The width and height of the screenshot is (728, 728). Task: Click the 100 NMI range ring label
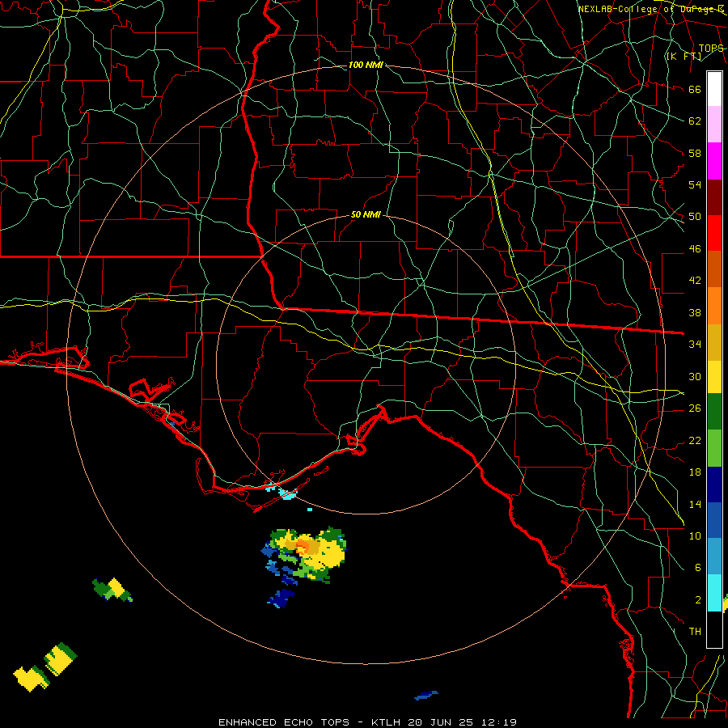366,65
